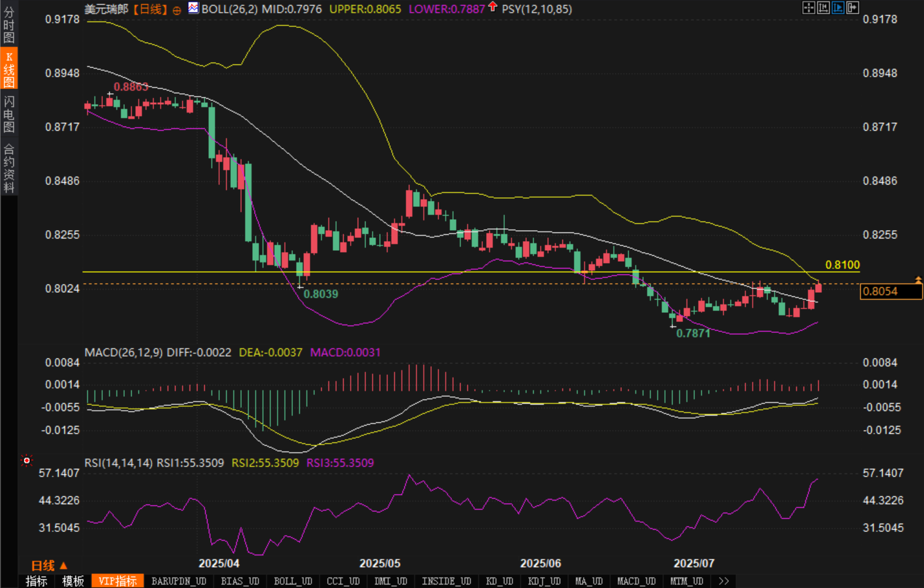Open the 模板 tab

73,581
